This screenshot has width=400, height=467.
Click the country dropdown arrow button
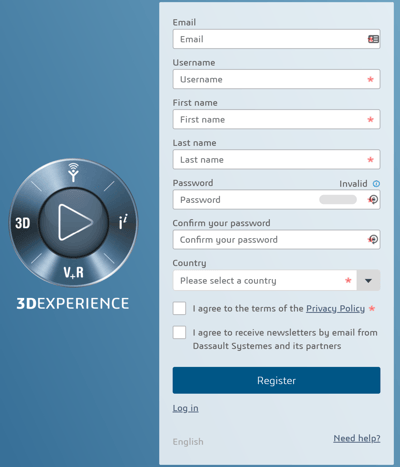coord(368,280)
